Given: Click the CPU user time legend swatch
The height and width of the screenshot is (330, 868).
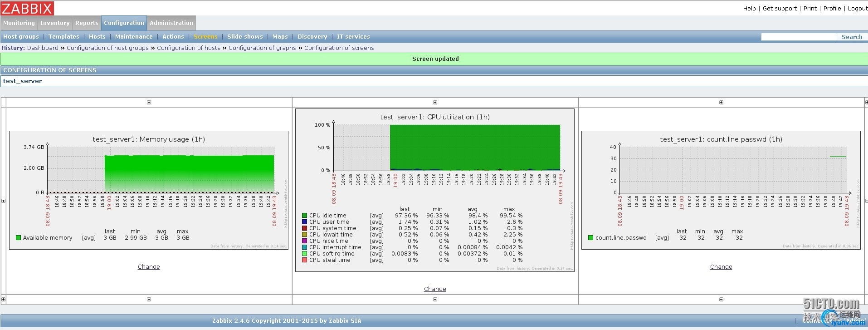Looking at the screenshot, I should pos(305,222).
